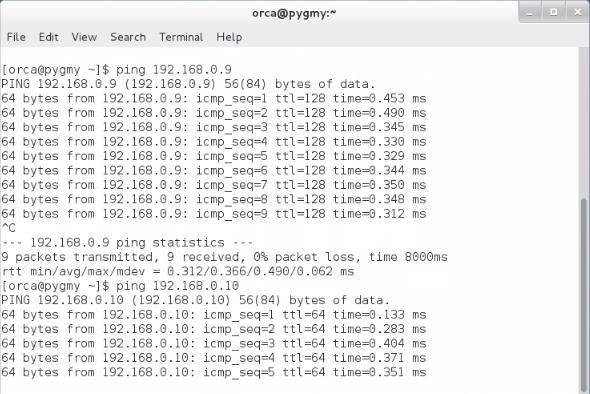Open the Search menu
The width and height of the screenshot is (590, 394).
tap(128, 37)
